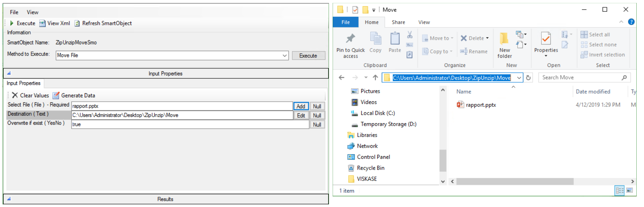Viewport: 644px width, 207px height.
Task: Switch to large icons view toggle
Action: pyautogui.click(x=630, y=191)
